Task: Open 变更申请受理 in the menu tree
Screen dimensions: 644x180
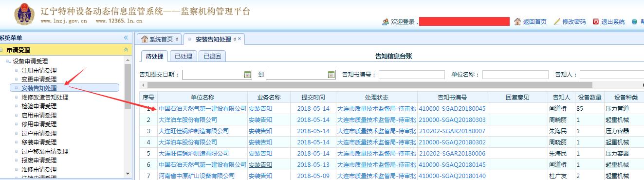Action: [x=39, y=79]
